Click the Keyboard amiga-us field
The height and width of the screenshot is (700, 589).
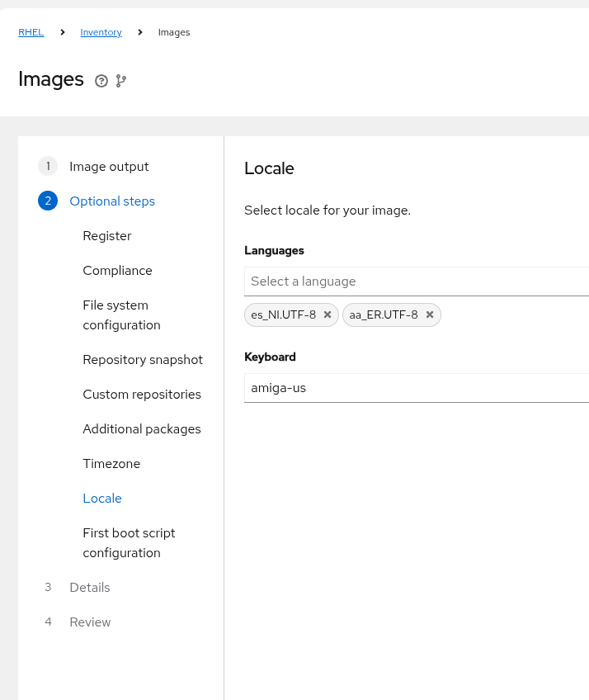(x=417, y=388)
